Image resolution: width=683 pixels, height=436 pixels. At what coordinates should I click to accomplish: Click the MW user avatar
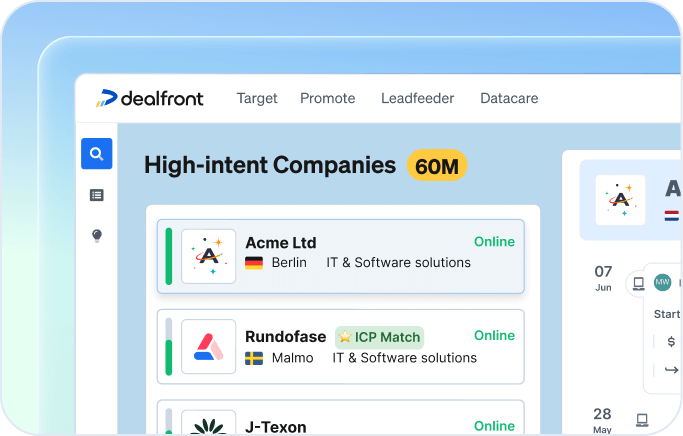pyautogui.click(x=663, y=282)
